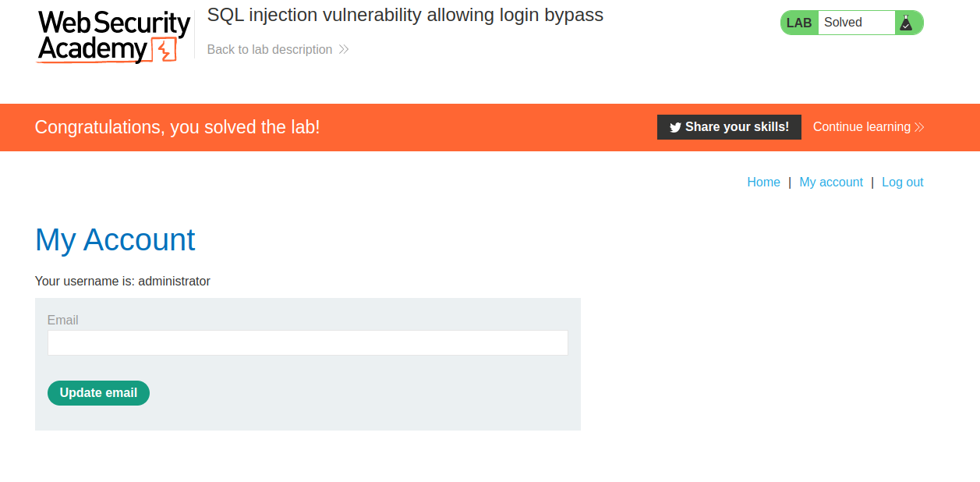Focus the Email input field
Screen dimensions: 980x482
[x=307, y=343]
